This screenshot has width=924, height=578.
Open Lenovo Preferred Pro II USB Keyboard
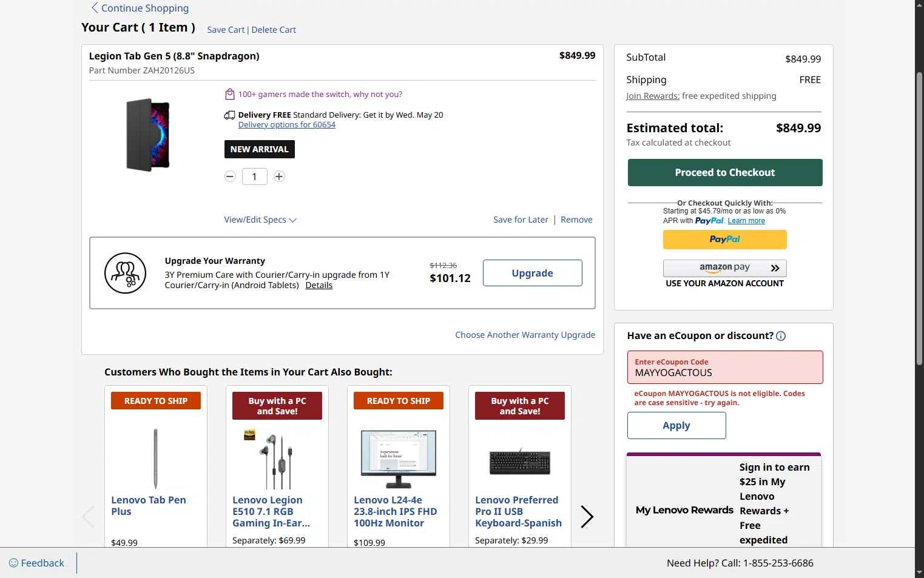point(519,511)
